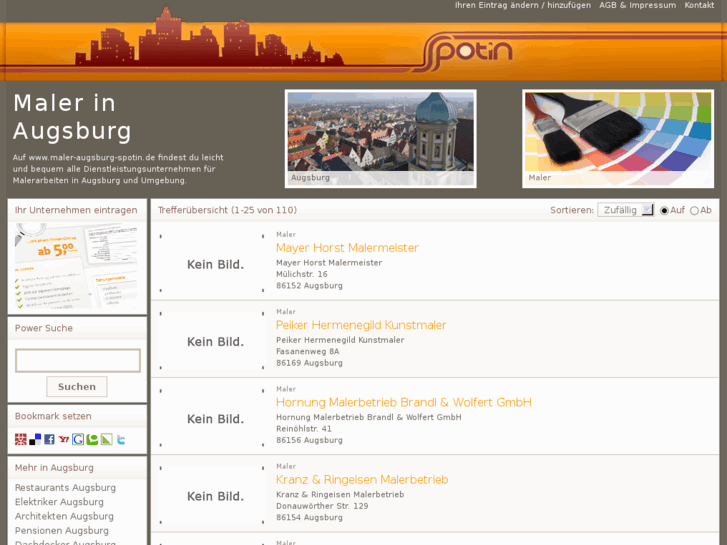
Task: Click 'Bookmark setzen' heading
Action: tap(53, 416)
